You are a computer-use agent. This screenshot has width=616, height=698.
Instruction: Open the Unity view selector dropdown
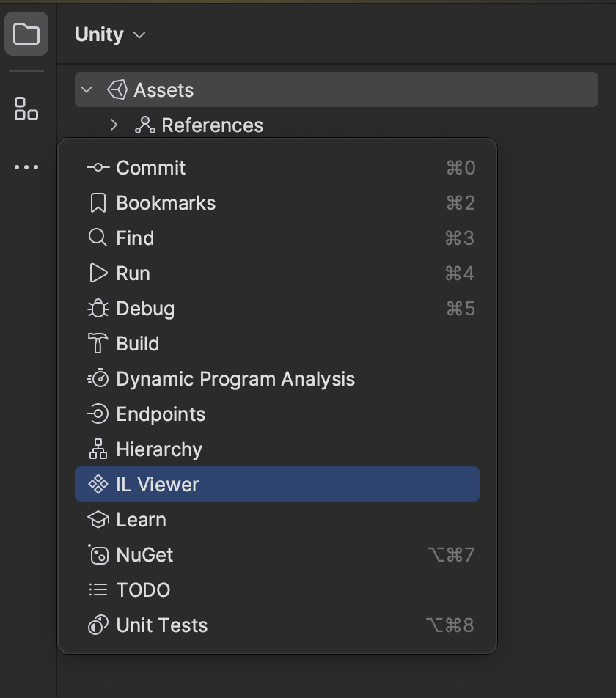pyautogui.click(x=110, y=34)
